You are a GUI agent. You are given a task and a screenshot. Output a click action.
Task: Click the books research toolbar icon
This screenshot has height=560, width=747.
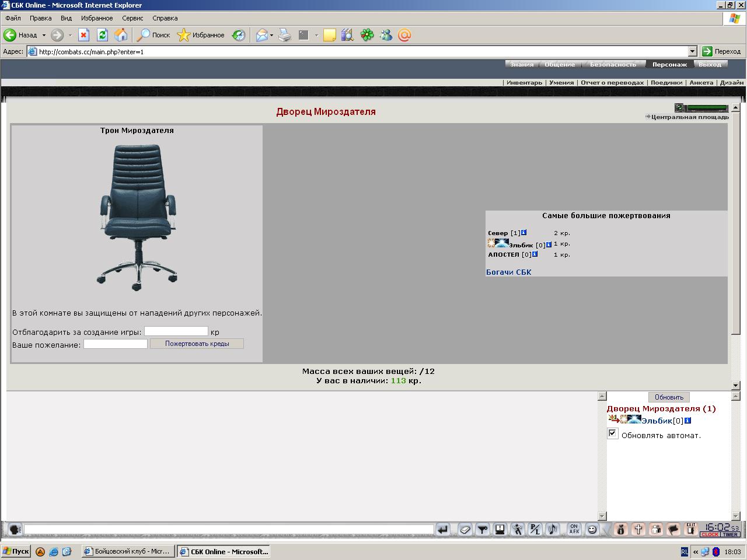coord(347,35)
